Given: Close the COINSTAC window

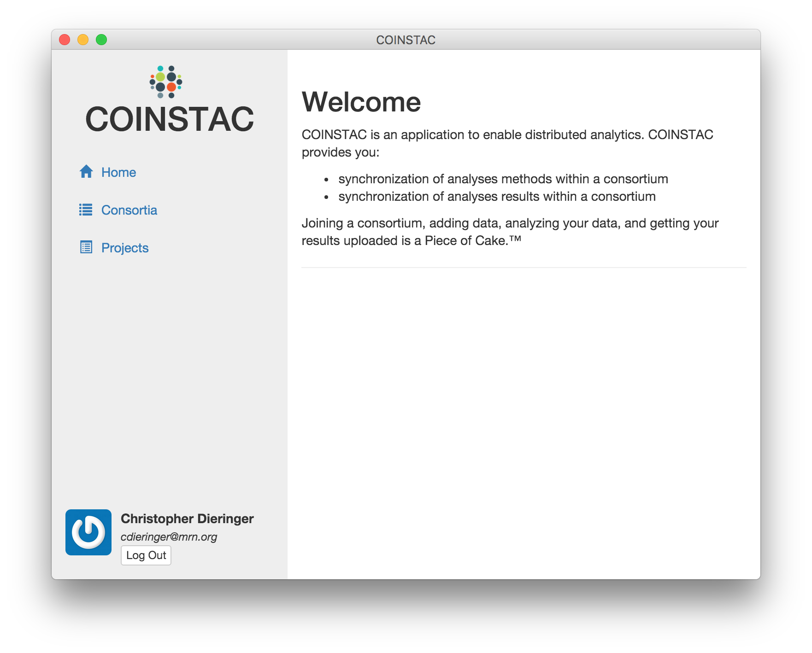Looking at the screenshot, I should (65, 40).
